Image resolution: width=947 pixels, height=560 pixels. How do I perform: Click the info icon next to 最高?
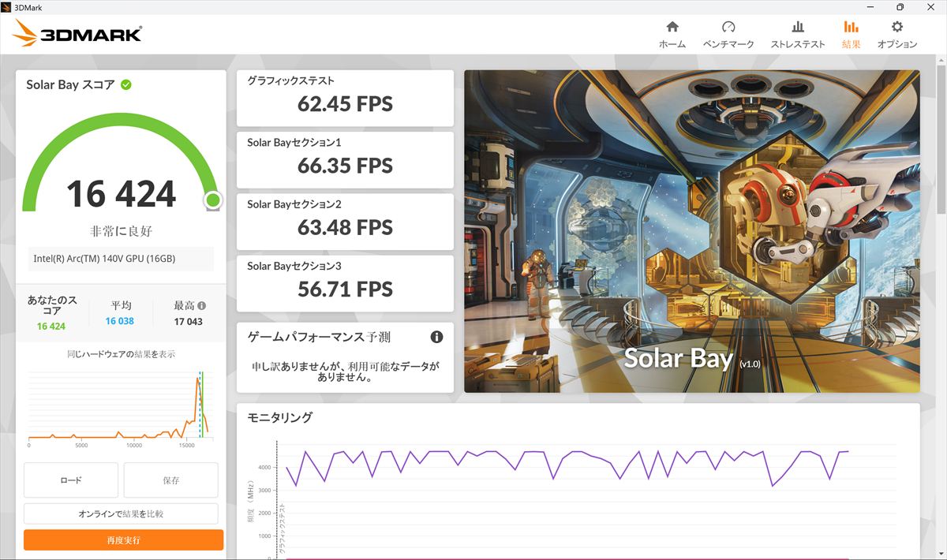pos(202,305)
